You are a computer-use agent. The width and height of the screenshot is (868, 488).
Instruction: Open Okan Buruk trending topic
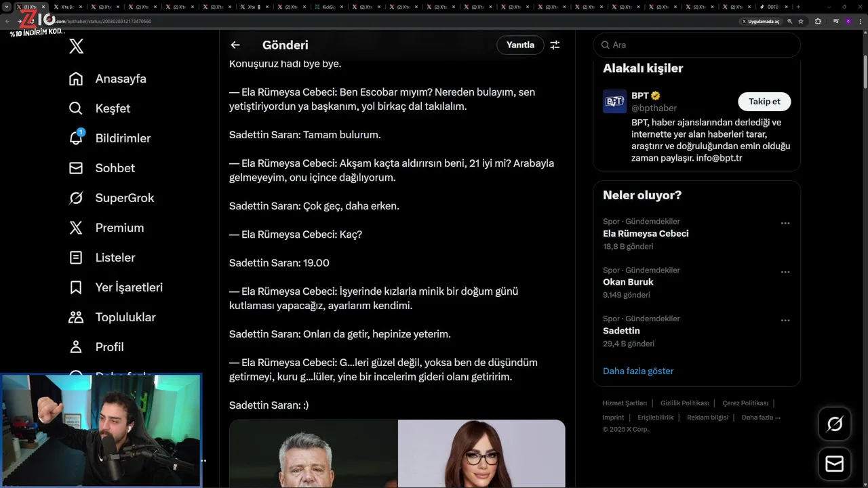pyautogui.click(x=628, y=282)
